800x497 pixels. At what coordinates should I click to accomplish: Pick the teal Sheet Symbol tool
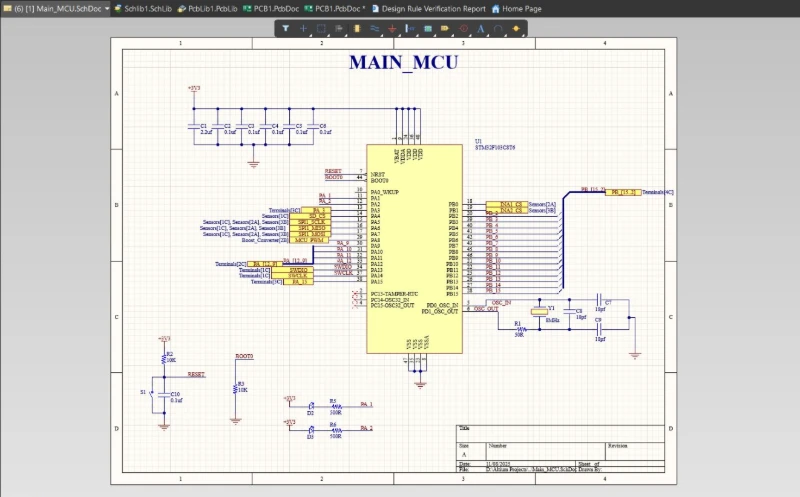(429, 28)
